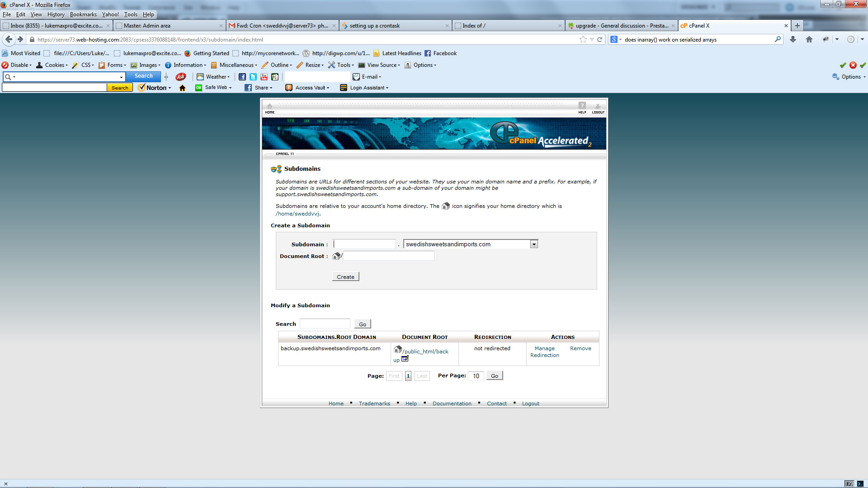Click the YouTube icon in toolbar
Image resolution: width=868 pixels, height=488 pixels.
coord(264,77)
